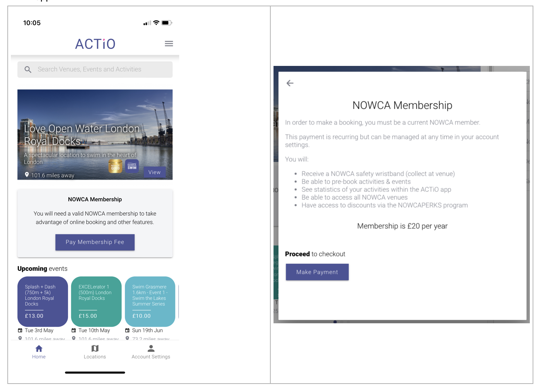Click the View button on Royal Docks banner

pyautogui.click(x=154, y=172)
